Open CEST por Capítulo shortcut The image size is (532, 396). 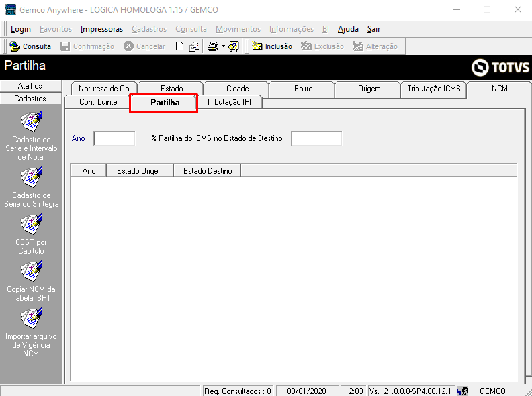tap(31, 234)
